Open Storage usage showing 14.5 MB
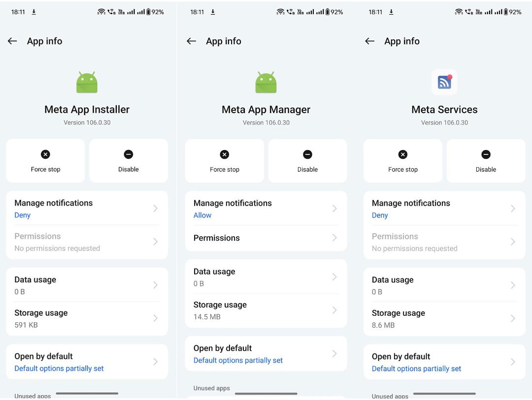Viewport: 532px width, 400px height. (x=266, y=310)
